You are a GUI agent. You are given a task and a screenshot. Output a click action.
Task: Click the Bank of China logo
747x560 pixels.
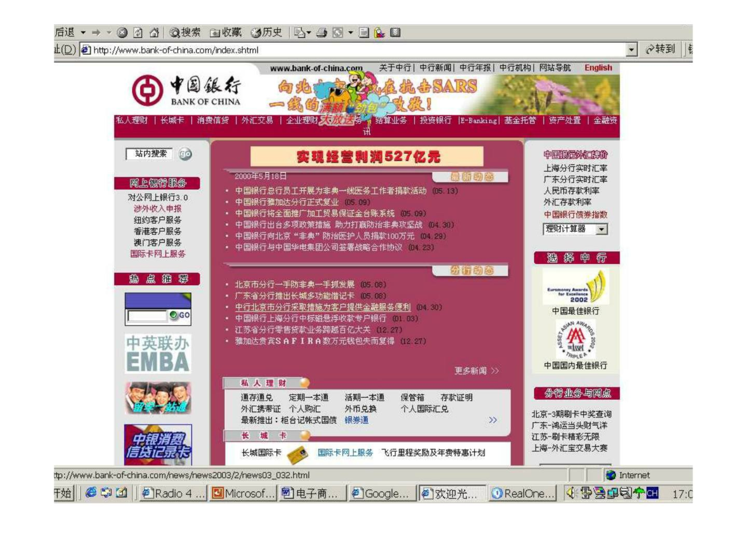point(187,91)
